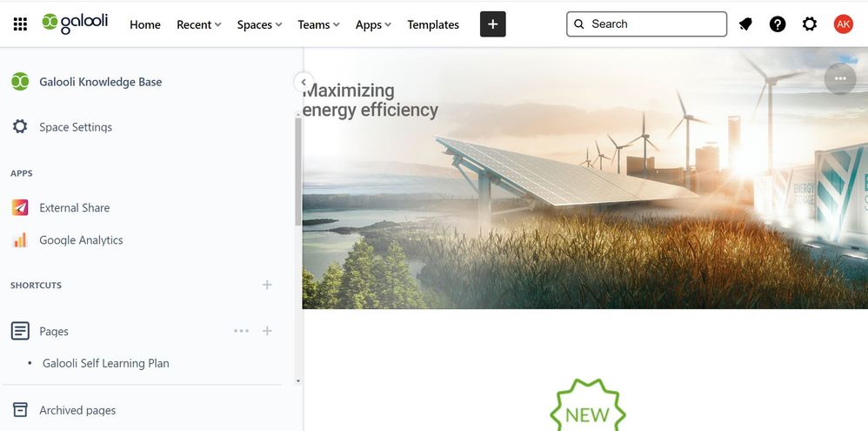This screenshot has width=868, height=431.
Task: Open the Pages section
Action: click(x=54, y=331)
